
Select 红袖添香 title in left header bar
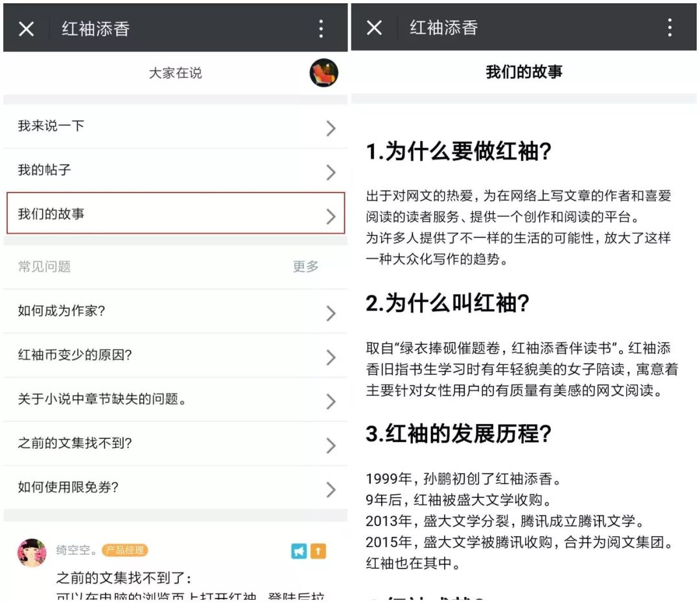[95, 29]
